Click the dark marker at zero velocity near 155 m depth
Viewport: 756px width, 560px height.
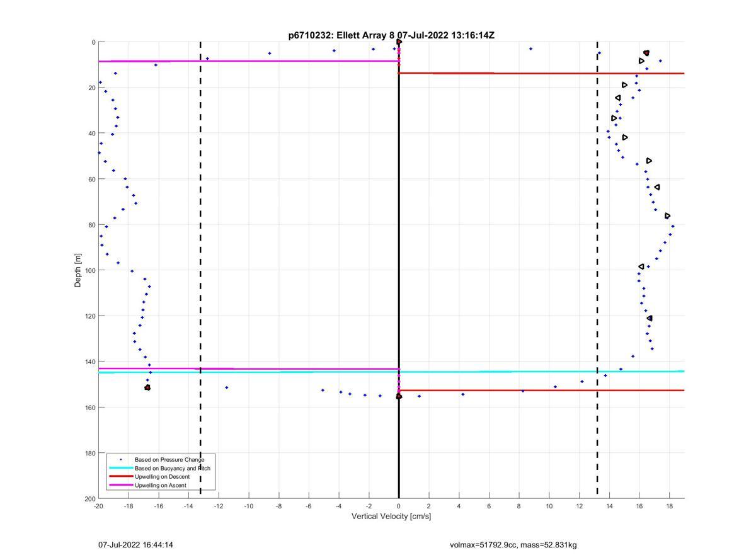point(399,396)
